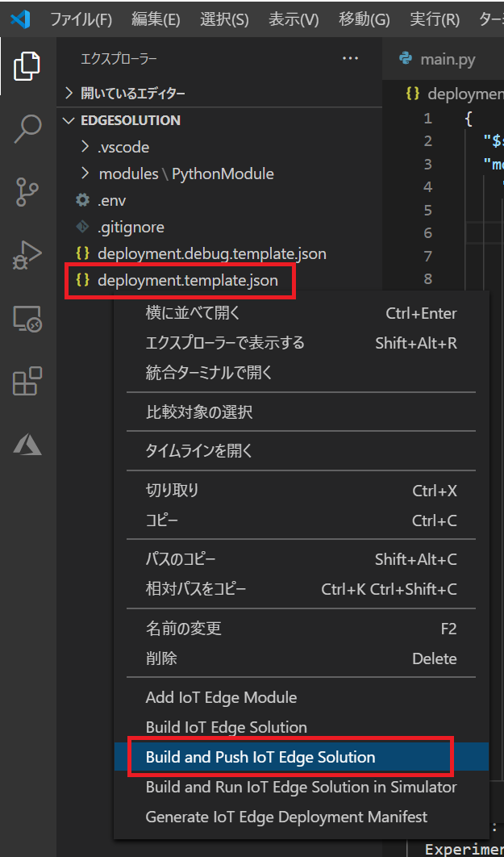The height and width of the screenshot is (857, 504).
Task: Choose Generate IoT Edge Deployment Manifest
Action: tap(301, 817)
